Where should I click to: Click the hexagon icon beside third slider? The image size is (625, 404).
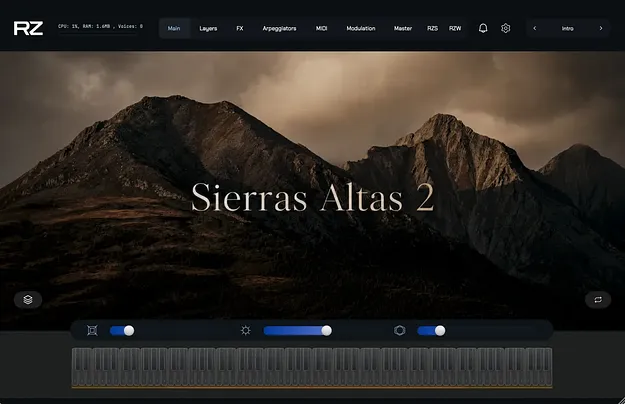tap(399, 330)
